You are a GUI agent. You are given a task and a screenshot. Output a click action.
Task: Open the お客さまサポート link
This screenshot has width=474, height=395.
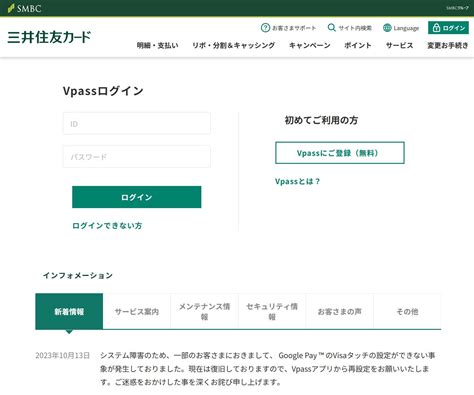click(x=294, y=28)
